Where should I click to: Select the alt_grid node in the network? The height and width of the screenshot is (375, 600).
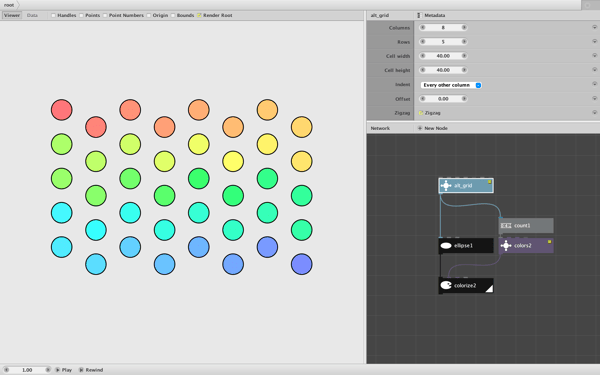[x=466, y=186]
